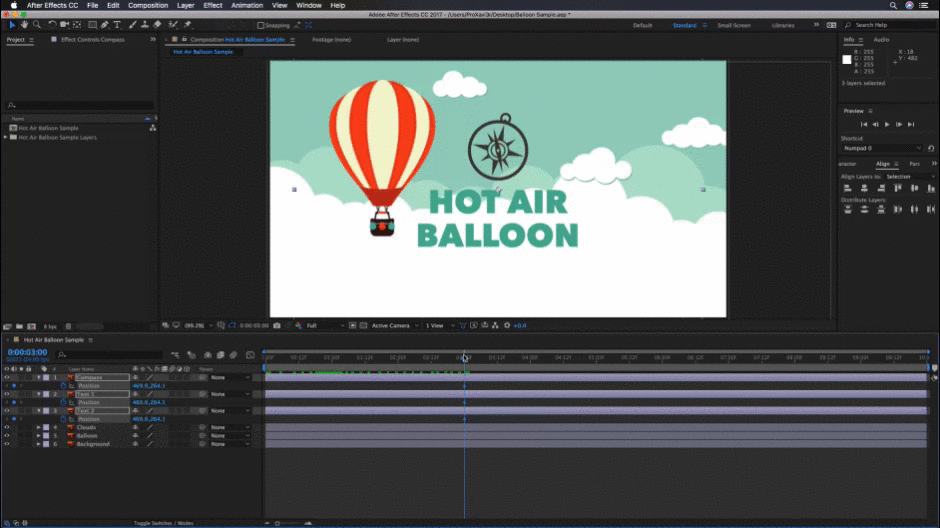Click the Search Help field
This screenshot has height=528, width=940.
pyautogui.click(x=889, y=25)
